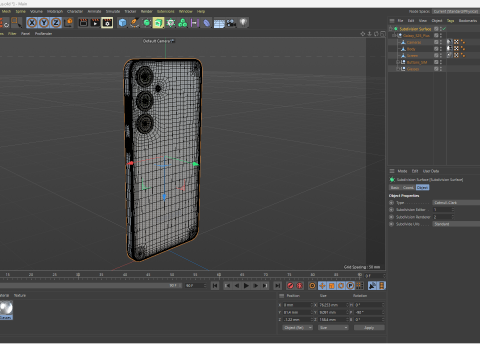Click Render to Picture Viewer icon
The width and height of the screenshot is (480, 360).
[95, 23]
